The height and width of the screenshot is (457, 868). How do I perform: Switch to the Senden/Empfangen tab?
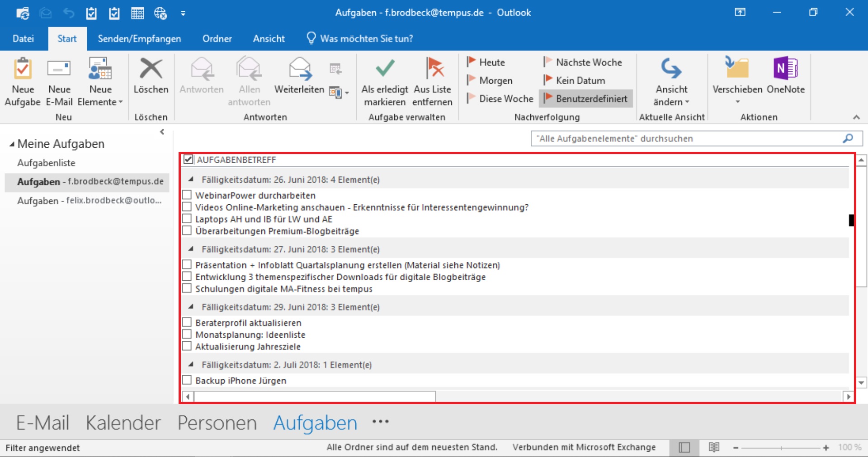click(x=139, y=38)
